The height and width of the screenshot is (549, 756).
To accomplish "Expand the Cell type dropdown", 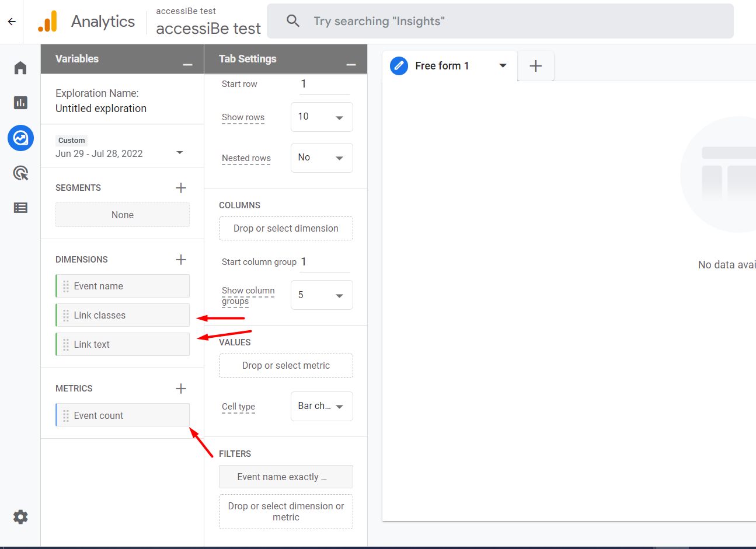I will point(322,407).
